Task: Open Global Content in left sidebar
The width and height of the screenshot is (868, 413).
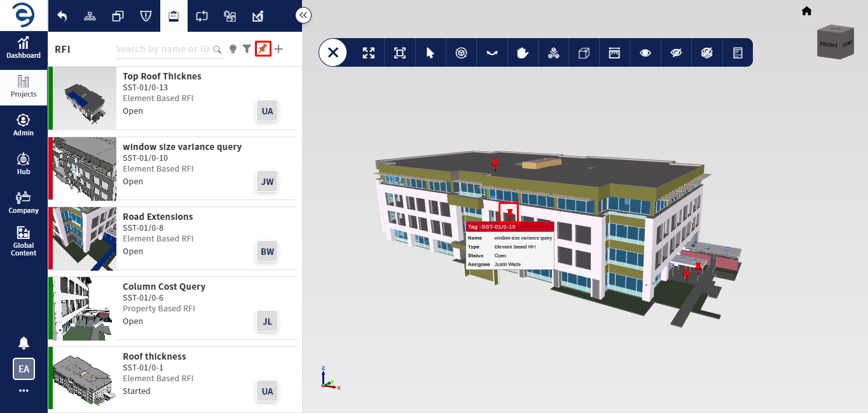Action: pos(24,242)
